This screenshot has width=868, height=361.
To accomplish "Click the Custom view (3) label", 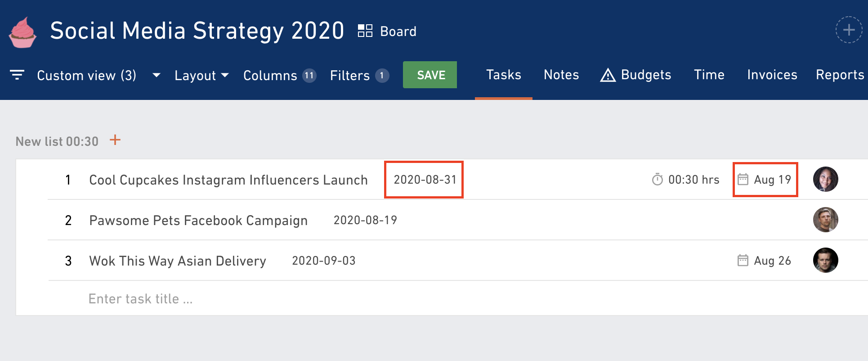I will (86, 75).
